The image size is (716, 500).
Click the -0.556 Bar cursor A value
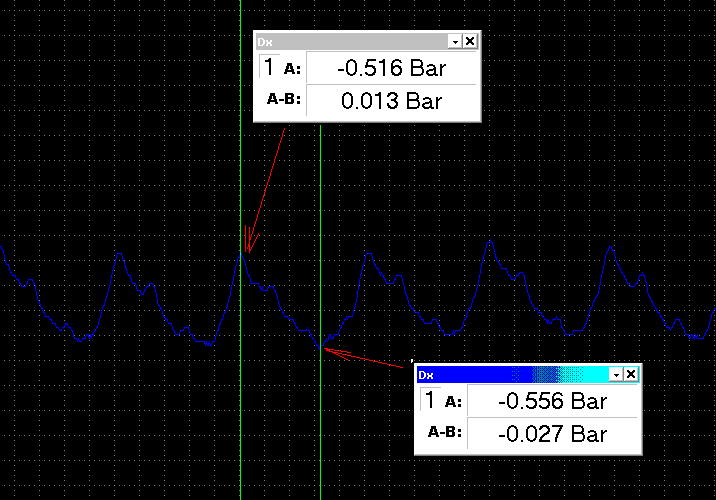point(553,401)
